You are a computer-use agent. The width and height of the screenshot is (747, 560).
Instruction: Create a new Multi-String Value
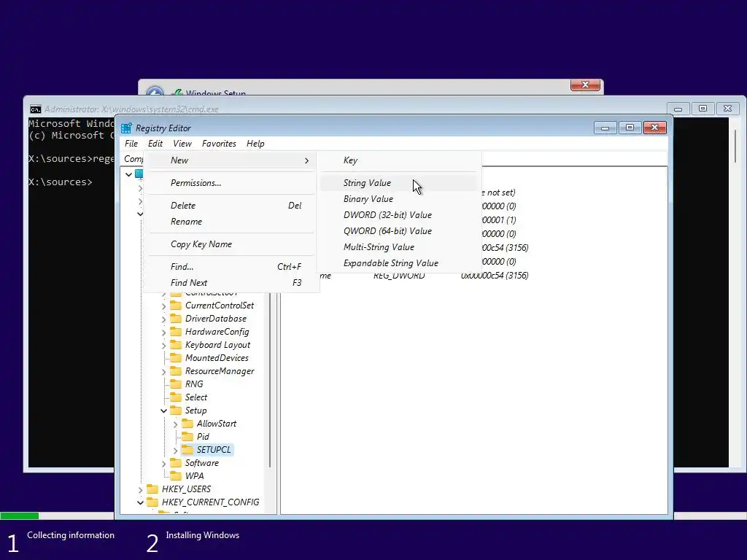[x=399, y=247]
